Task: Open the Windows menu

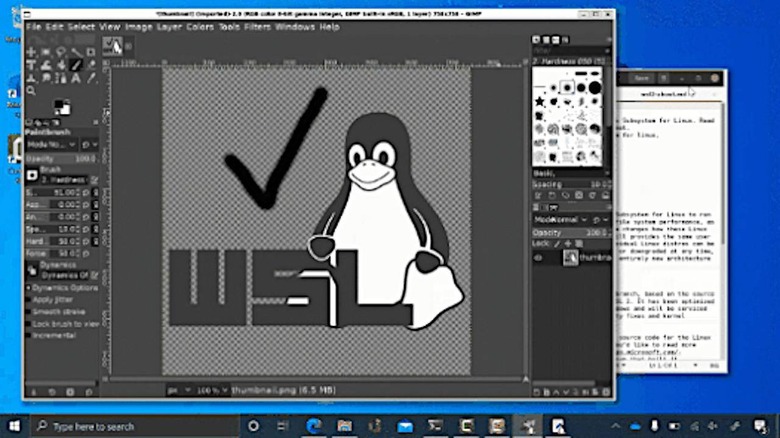Action: [x=295, y=27]
